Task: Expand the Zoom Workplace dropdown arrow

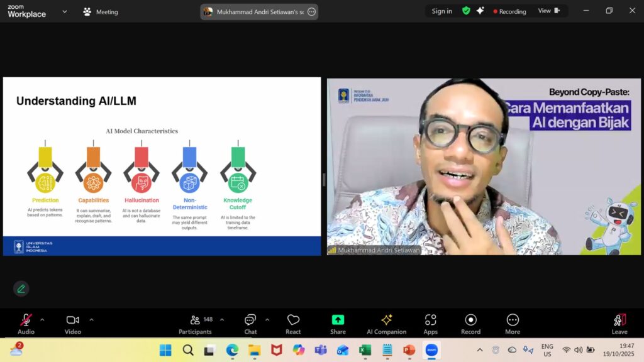Action: [64, 11]
